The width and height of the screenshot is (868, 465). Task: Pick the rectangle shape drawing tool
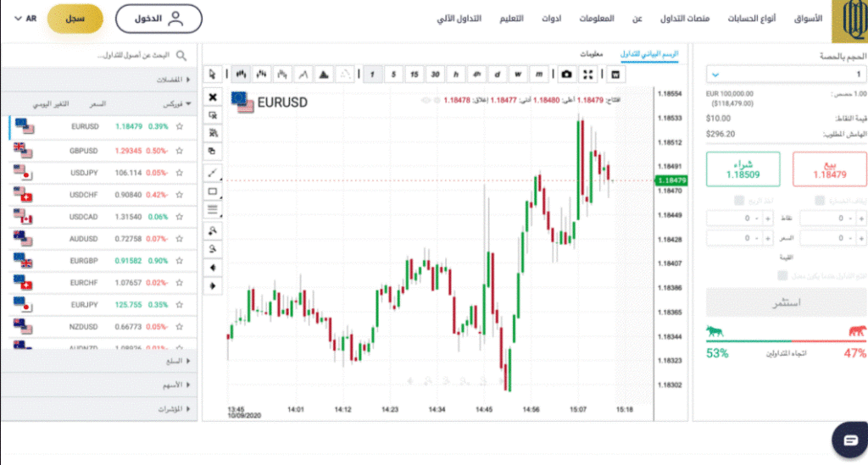point(213,191)
